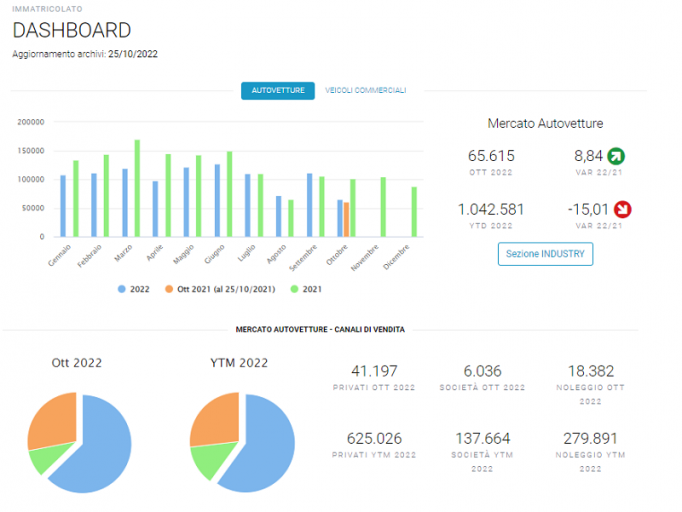Toggle the Ott 2021 orange legend entry
Viewport: 682px width, 512px height.
click(x=220, y=289)
